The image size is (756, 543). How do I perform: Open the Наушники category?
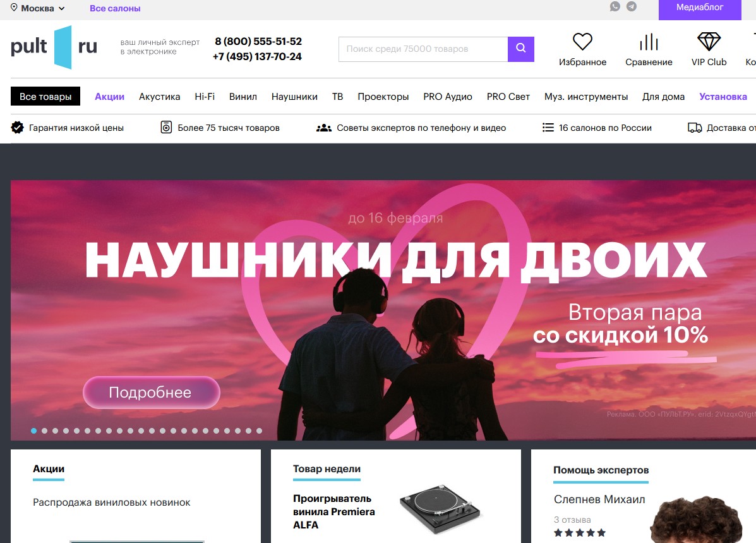[x=294, y=97]
